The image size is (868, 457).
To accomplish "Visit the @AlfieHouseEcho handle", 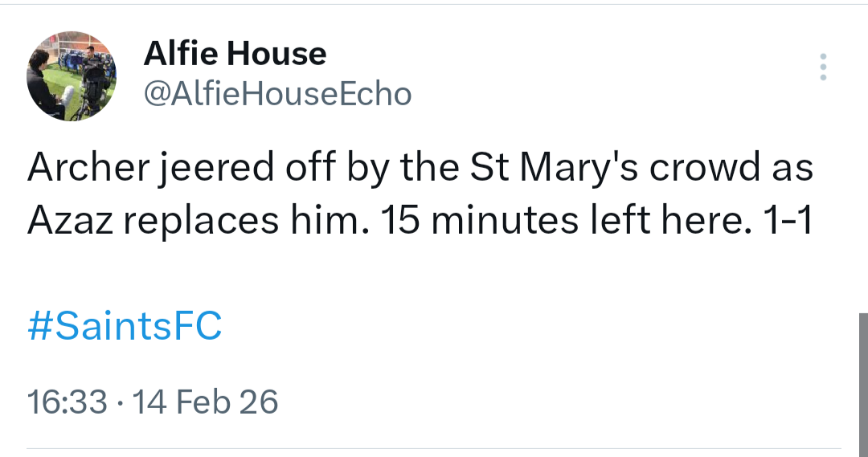I will click(x=277, y=95).
